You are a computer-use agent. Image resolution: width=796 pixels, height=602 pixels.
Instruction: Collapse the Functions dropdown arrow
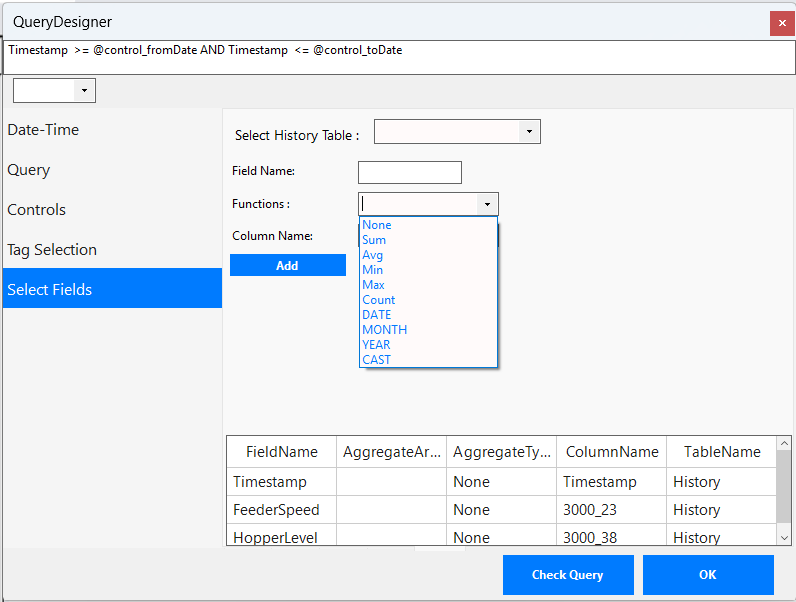click(487, 204)
